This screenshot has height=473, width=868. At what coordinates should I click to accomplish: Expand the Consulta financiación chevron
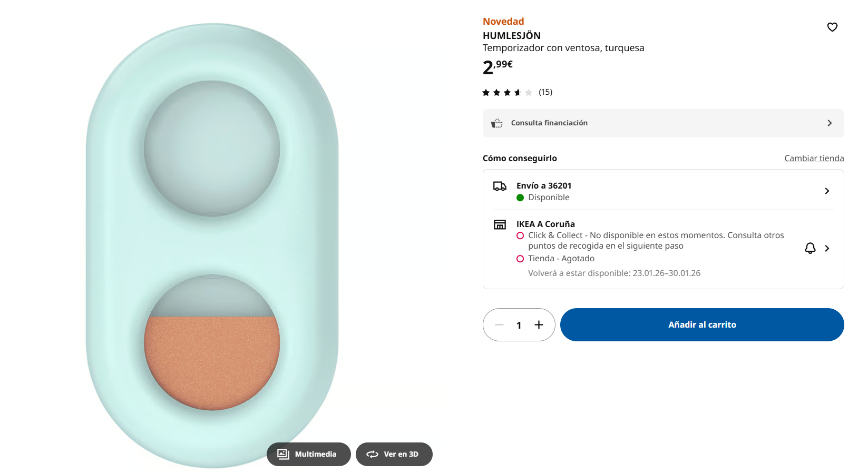point(830,123)
